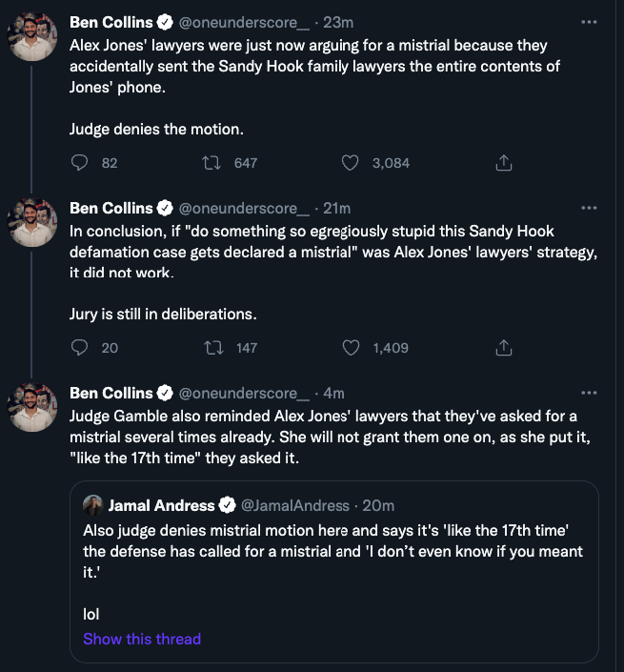Retweet the tweet with 647 retweets
This screenshot has height=672, width=624.
(213, 163)
